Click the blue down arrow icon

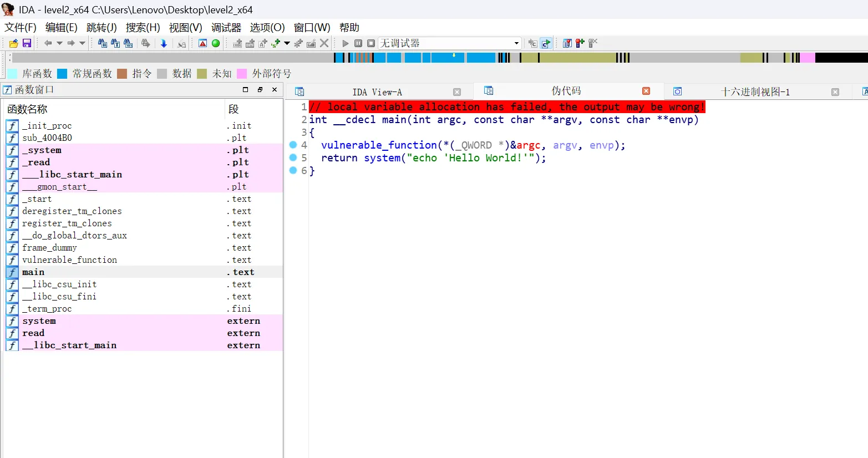click(164, 43)
